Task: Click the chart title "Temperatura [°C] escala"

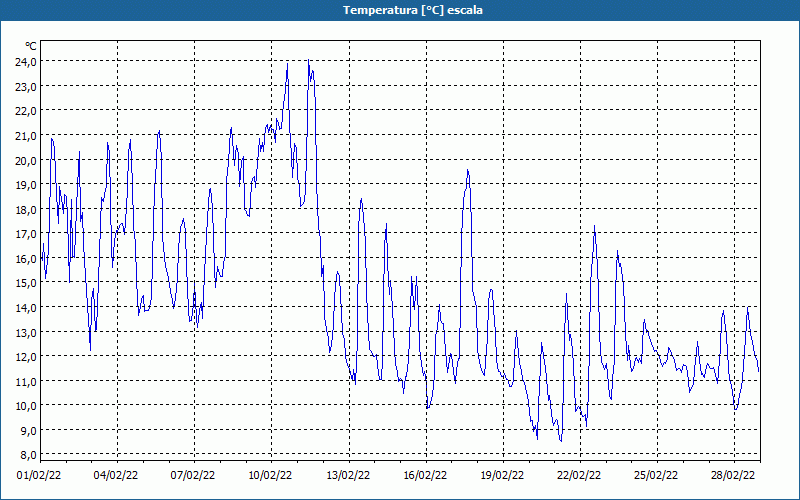Action: tap(412, 10)
